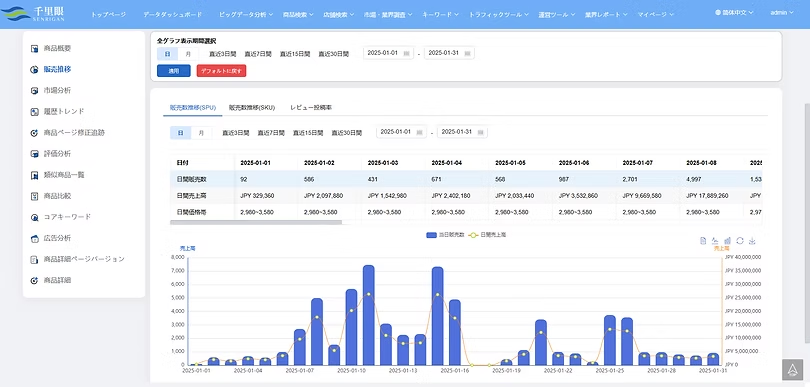This screenshot has height=387, width=810.
Task: Select 日 in the all-graph period toggle
Action: pyautogui.click(x=167, y=54)
